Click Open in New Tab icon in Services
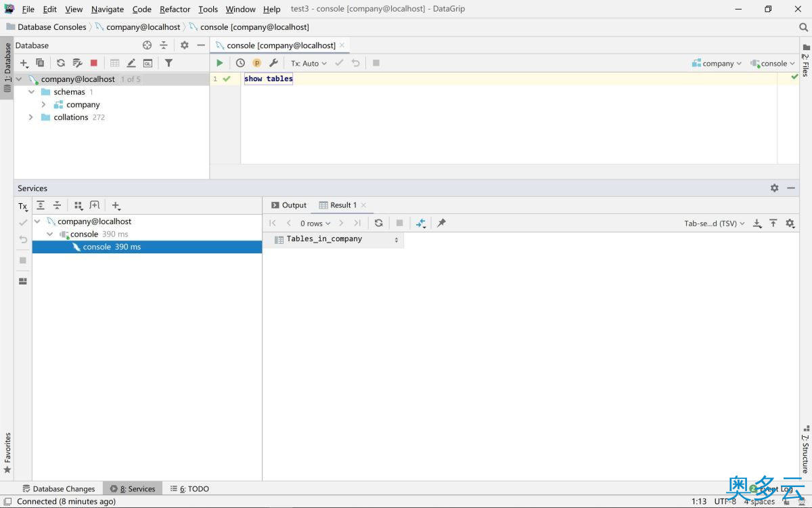The width and height of the screenshot is (812, 508). 94,205
